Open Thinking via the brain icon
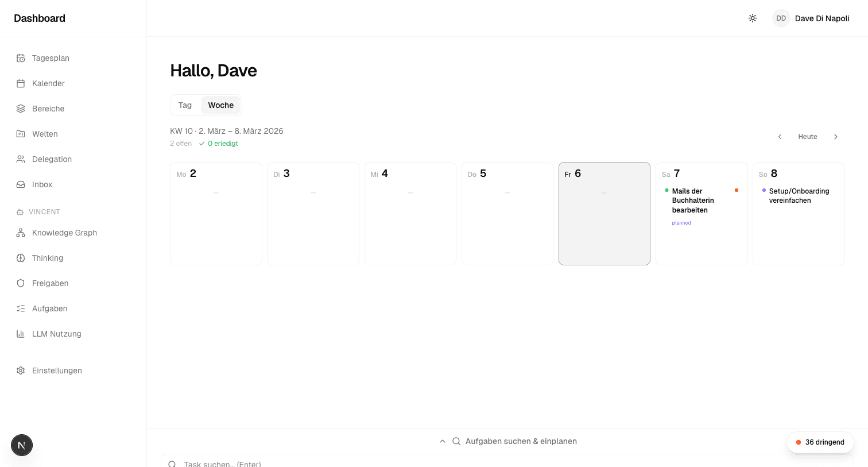Viewport: 868px width, 467px height. coord(21,258)
